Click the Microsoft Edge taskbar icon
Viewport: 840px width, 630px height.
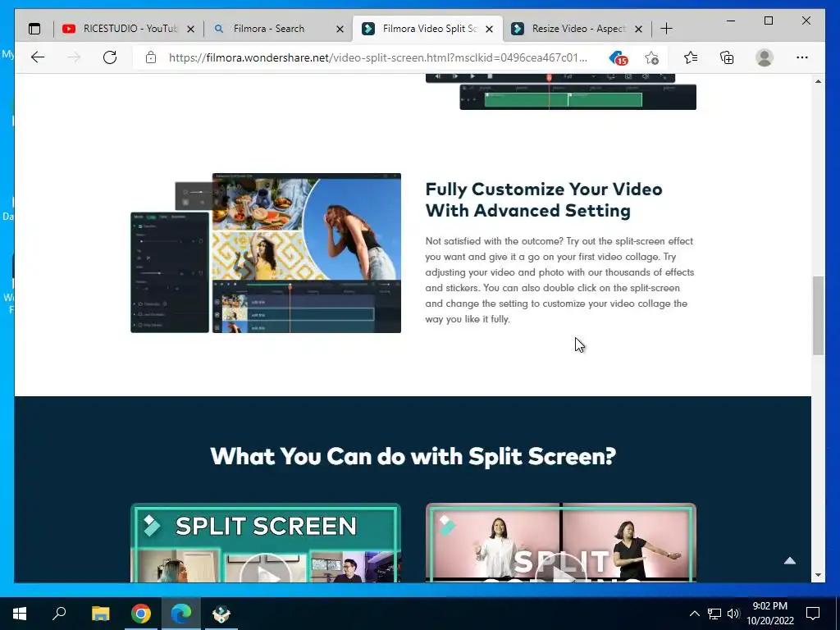click(x=181, y=614)
